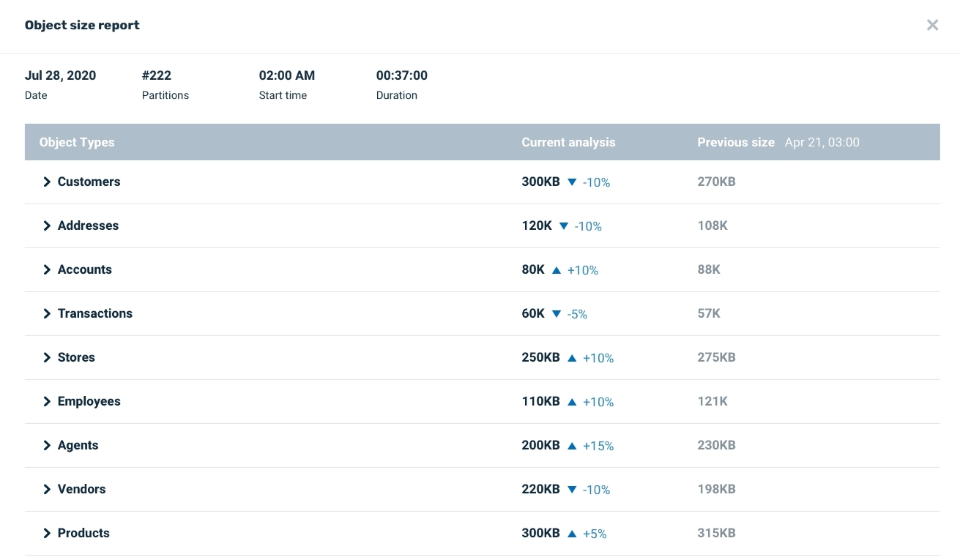The height and width of the screenshot is (560, 960).
Task: Expand the Addresses row chevron
Action: (47, 225)
